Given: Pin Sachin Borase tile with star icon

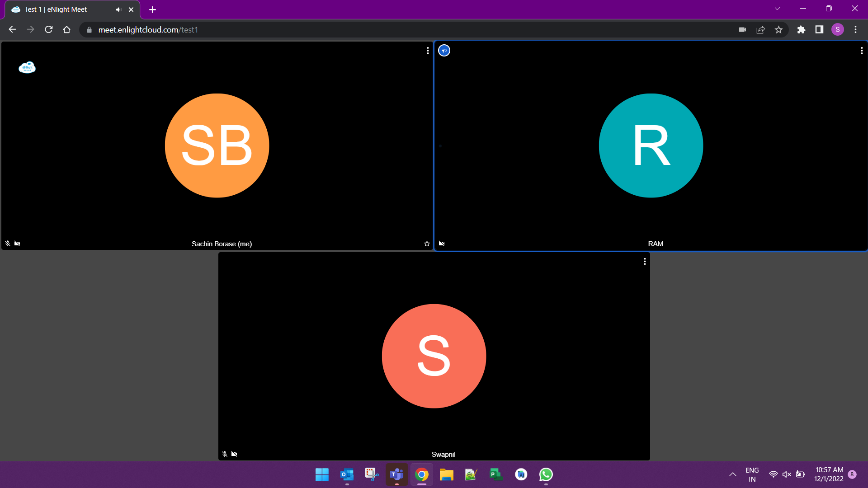Looking at the screenshot, I should [427, 244].
